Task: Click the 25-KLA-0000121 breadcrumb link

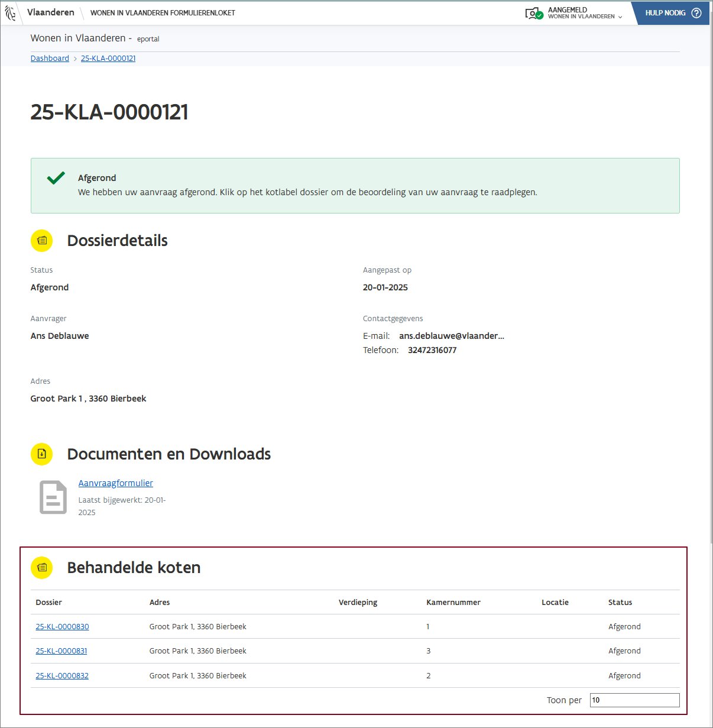Action: [x=108, y=59]
